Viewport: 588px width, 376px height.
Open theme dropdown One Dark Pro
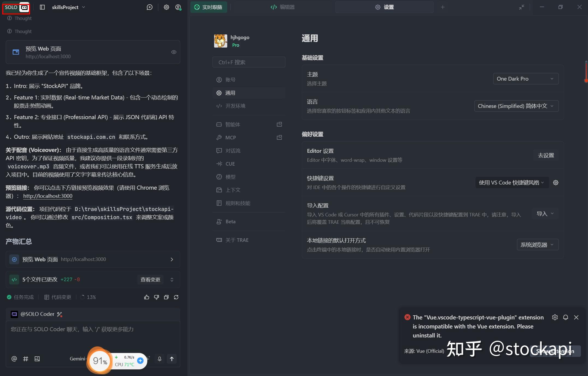pyautogui.click(x=526, y=79)
